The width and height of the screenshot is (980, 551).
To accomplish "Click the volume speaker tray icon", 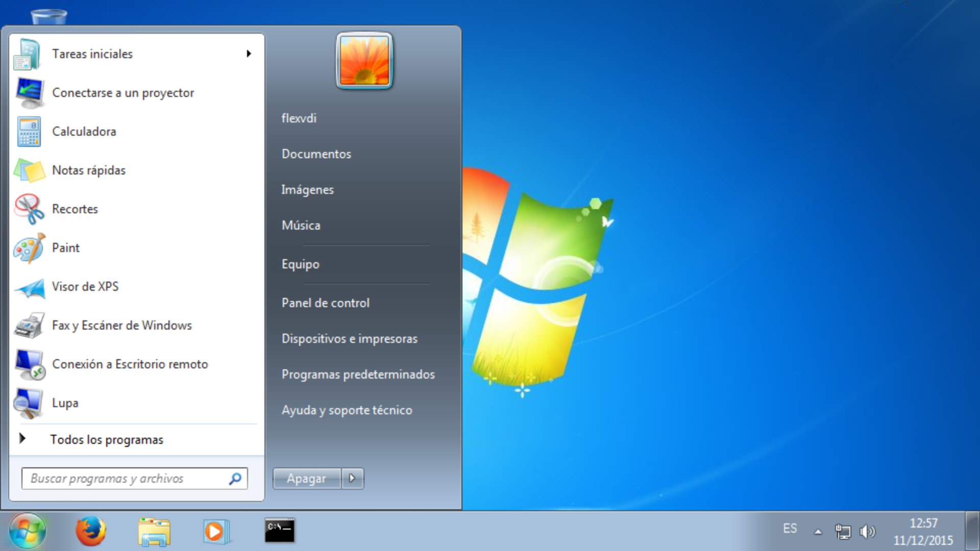I will [867, 532].
